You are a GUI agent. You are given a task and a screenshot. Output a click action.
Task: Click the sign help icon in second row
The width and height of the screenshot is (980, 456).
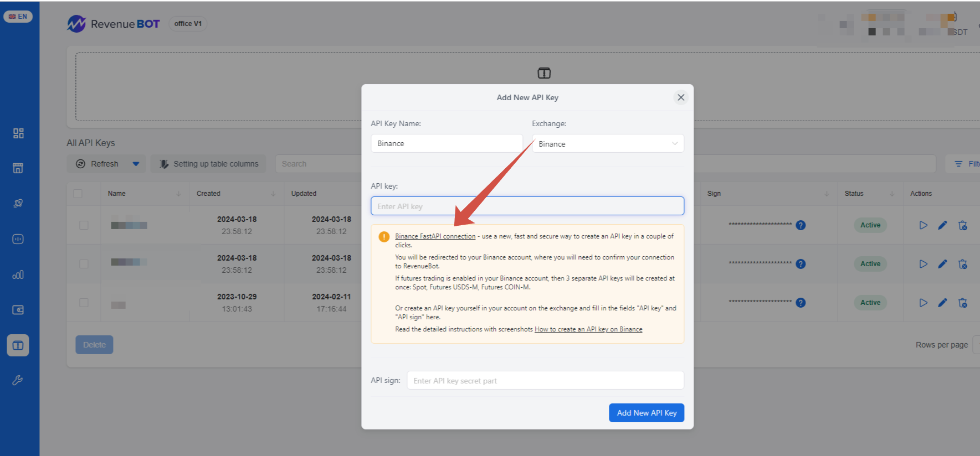click(801, 264)
